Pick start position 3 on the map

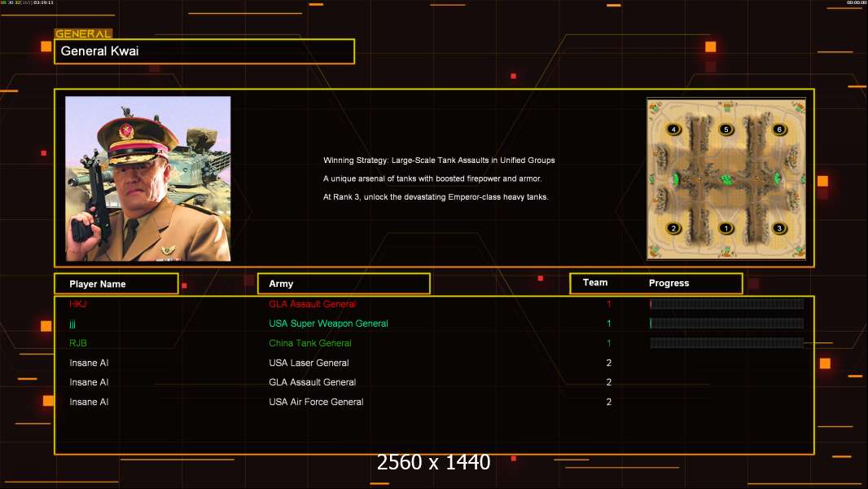[x=779, y=228]
